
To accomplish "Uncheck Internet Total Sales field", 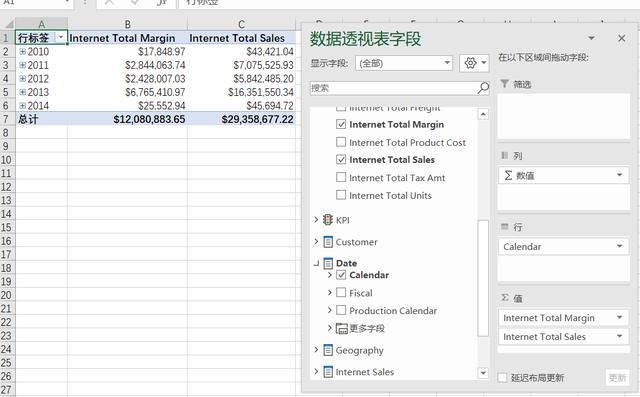I will (341, 160).
